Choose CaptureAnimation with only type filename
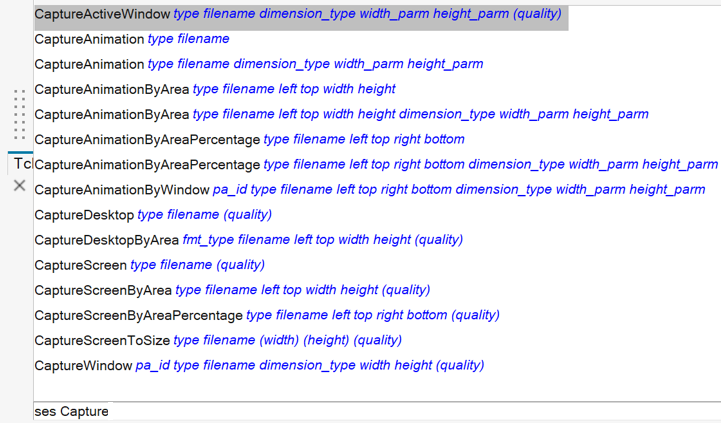Viewport: 721px width, 423px height. [132, 39]
